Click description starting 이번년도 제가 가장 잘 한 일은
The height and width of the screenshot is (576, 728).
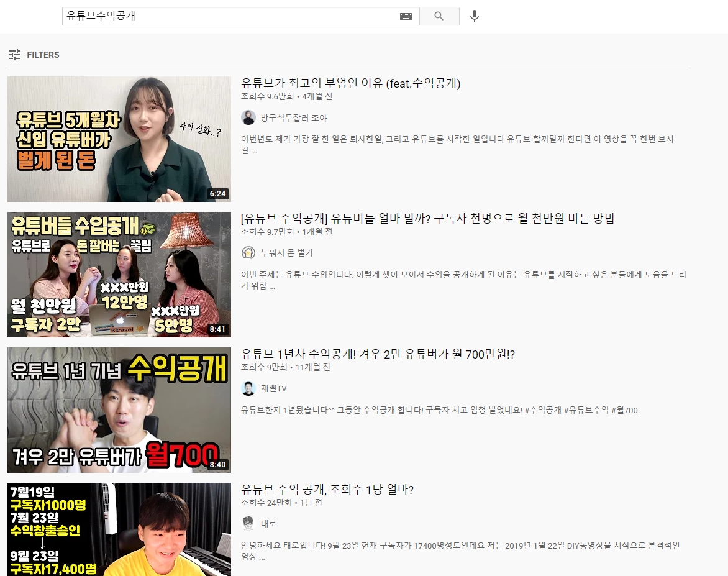(x=457, y=144)
